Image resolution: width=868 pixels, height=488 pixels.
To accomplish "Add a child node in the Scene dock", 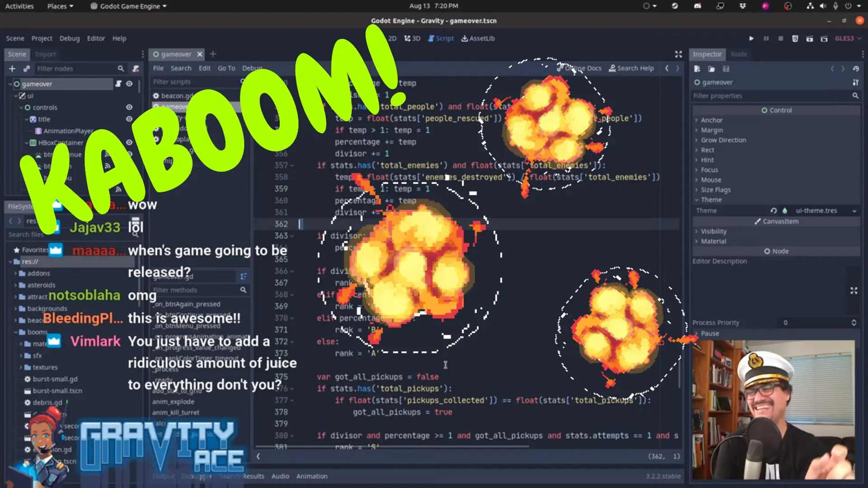I will [x=12, y=69].
